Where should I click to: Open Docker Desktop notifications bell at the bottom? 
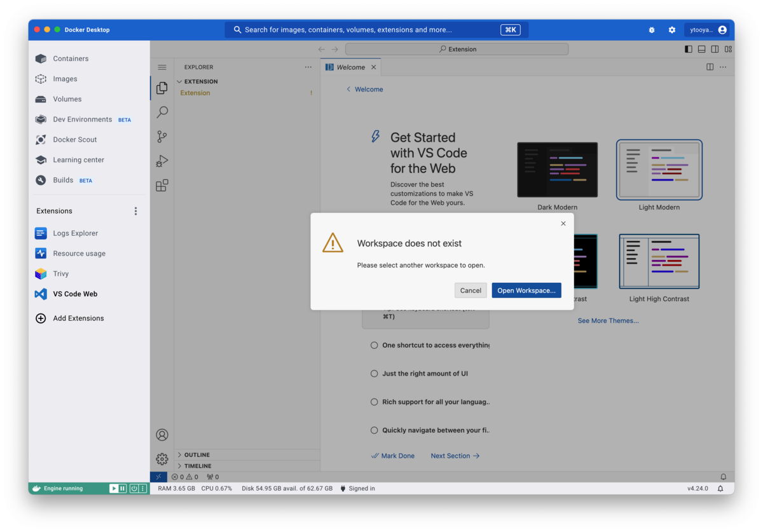(720, 489)
